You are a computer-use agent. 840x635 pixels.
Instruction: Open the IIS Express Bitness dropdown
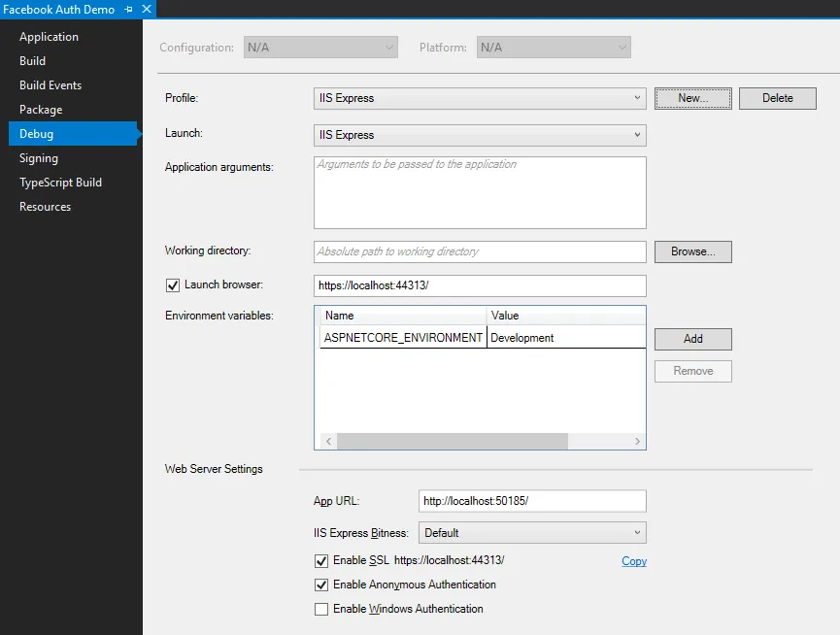[532, 533]
